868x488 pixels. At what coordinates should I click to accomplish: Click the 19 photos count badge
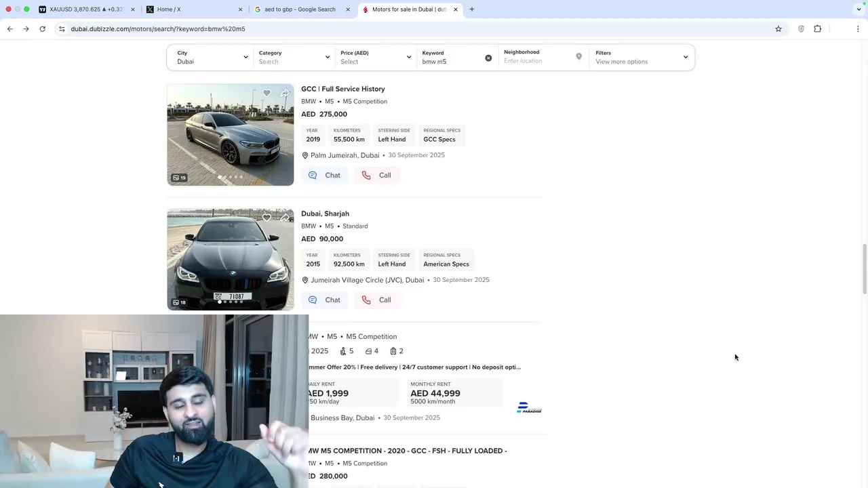pos(179,178)
